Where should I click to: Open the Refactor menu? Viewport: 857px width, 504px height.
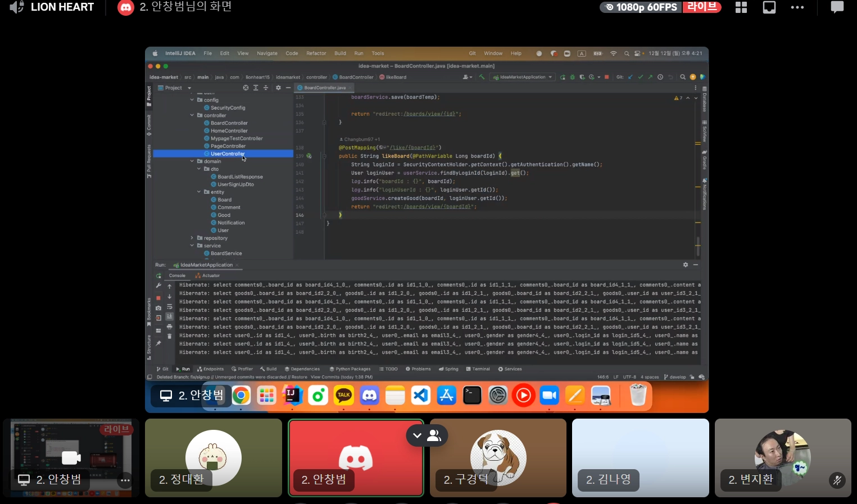click(x=316, y=53)
